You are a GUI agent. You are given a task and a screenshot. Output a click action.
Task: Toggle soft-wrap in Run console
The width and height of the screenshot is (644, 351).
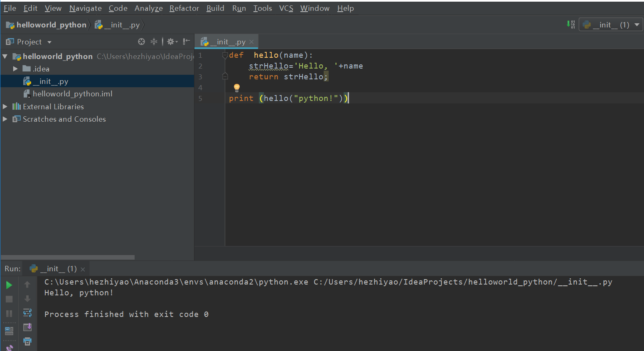click(x=27, y=313)
